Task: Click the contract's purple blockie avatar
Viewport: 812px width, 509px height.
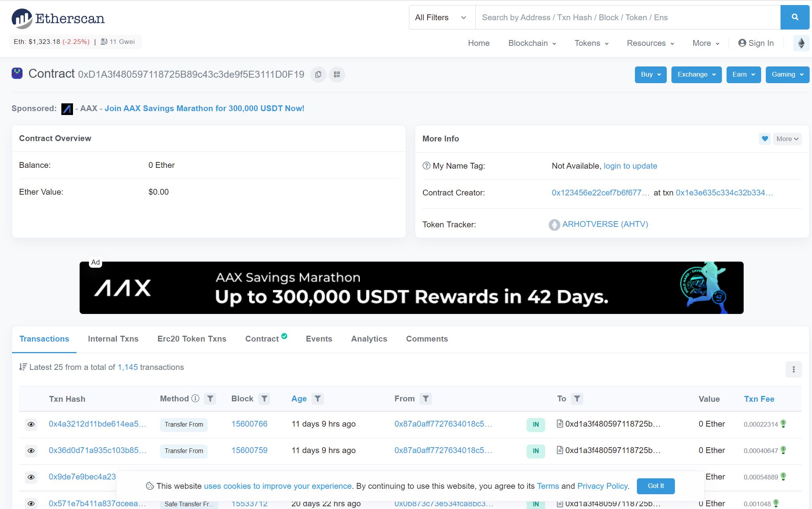Action: [17, 73]
